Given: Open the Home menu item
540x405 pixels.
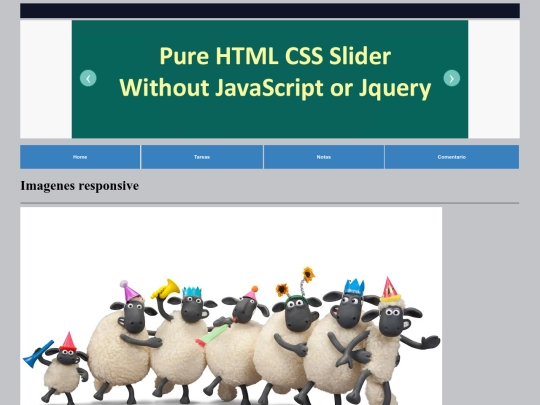Looking at the screenshot, I should pos(80,157).
